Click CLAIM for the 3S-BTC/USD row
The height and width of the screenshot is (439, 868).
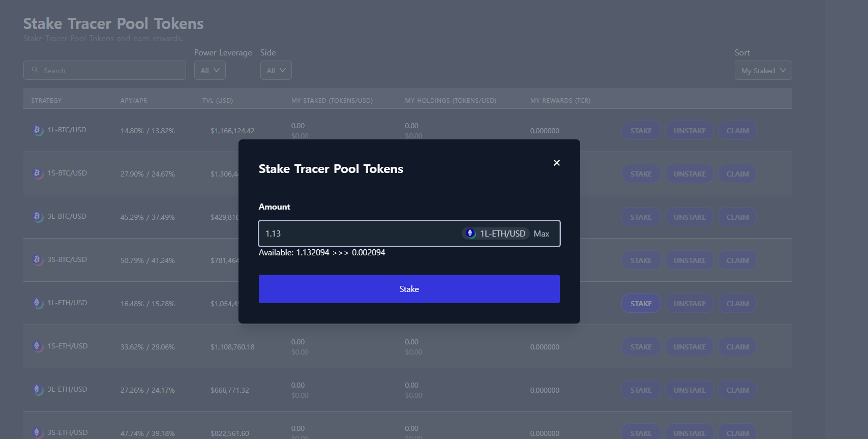tap(737, 260)
